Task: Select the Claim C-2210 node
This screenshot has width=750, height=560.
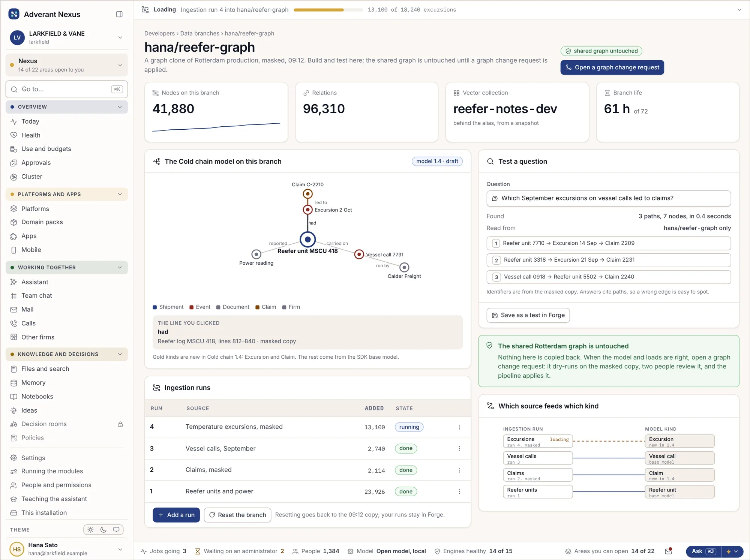Action: [x=307, y=194]
